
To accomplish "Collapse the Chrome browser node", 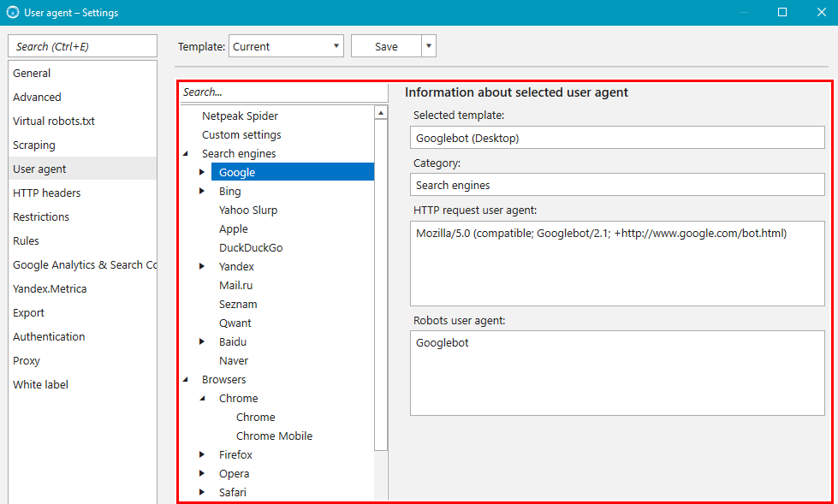I will 203,398.
